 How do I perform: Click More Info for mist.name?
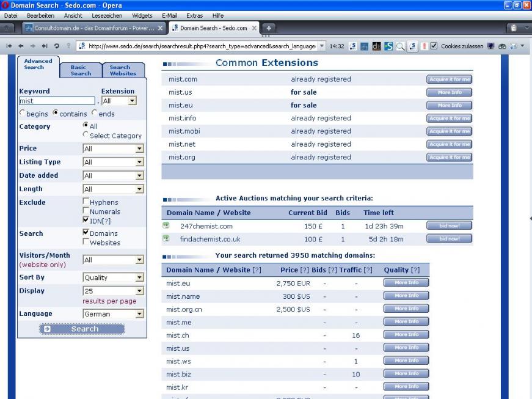click(406, 296)
